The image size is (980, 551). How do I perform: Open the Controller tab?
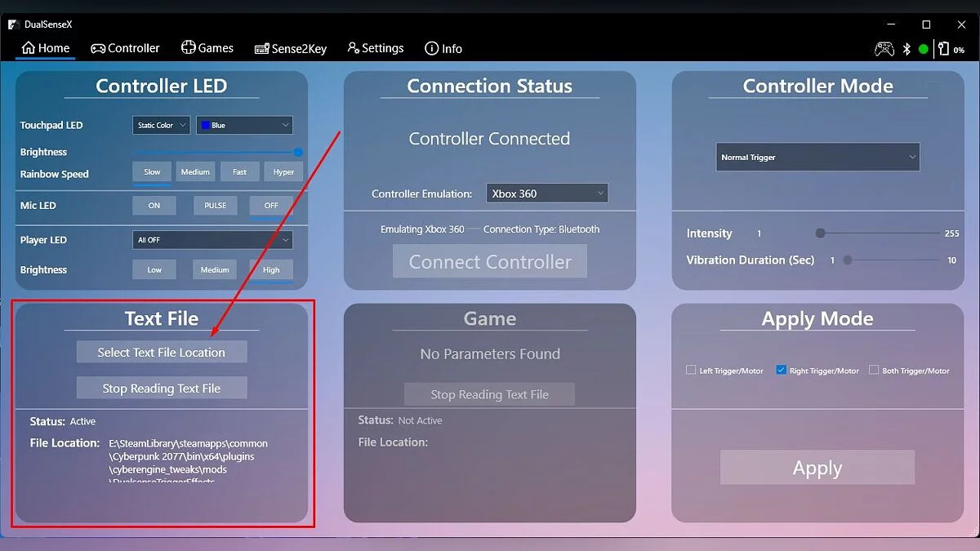[125, 48]
